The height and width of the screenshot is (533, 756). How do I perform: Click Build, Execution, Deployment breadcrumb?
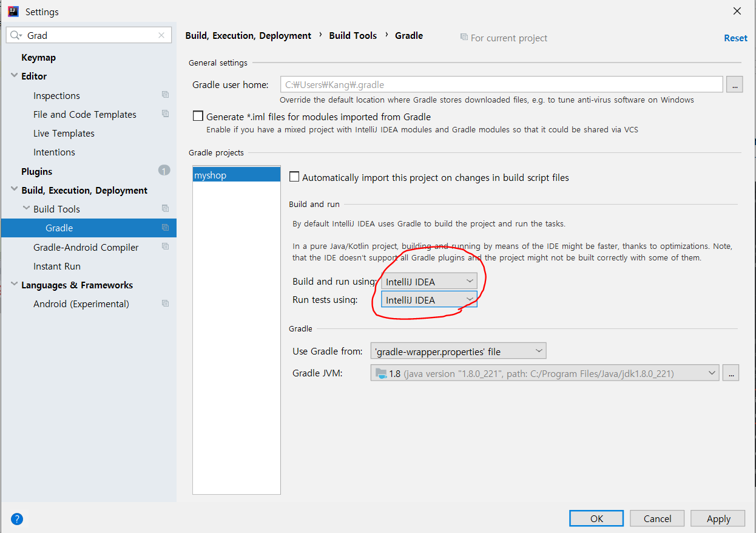pos(248,35)
